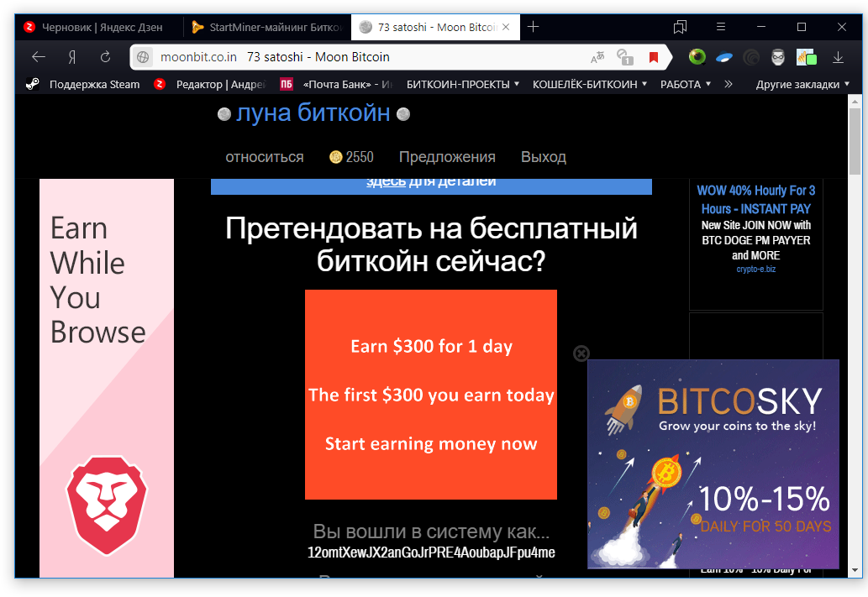
Task: Expand БИТКОИН-ПРОЕКТЫ bookmark folder
Action: point(463,84)
